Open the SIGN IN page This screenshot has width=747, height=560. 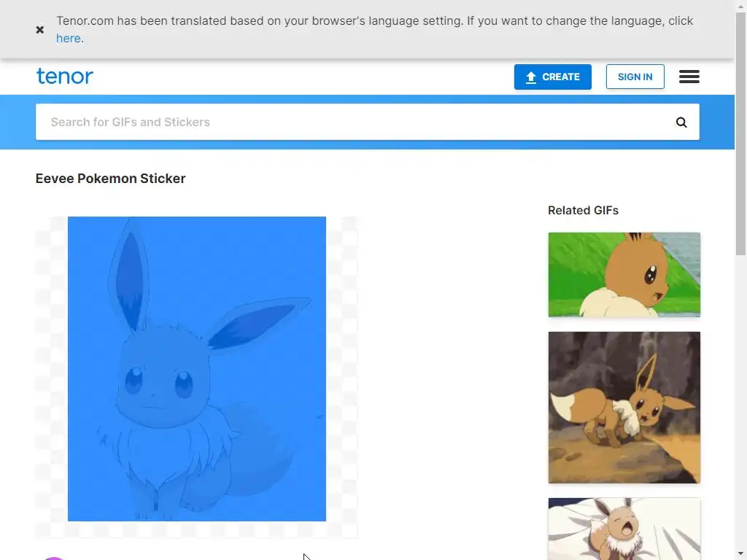(635, 77)
